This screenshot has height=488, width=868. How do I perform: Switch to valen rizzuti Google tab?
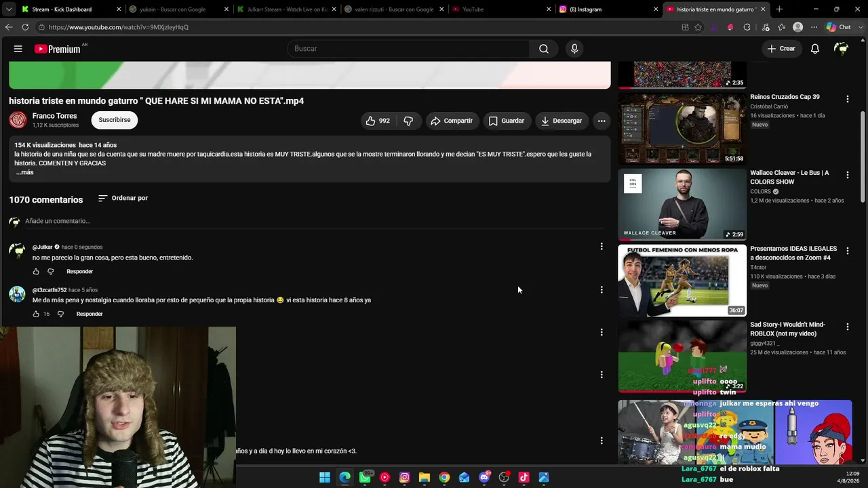point(394,9)
